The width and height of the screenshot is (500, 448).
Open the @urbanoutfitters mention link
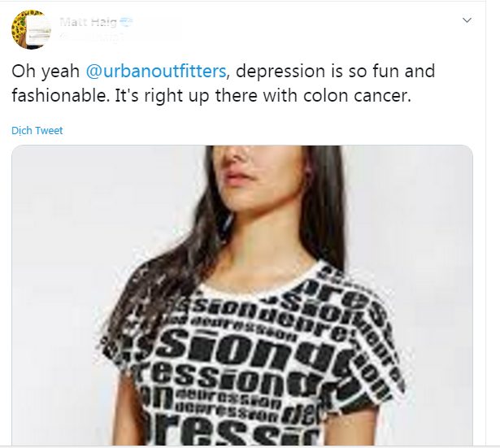point(156,71)
